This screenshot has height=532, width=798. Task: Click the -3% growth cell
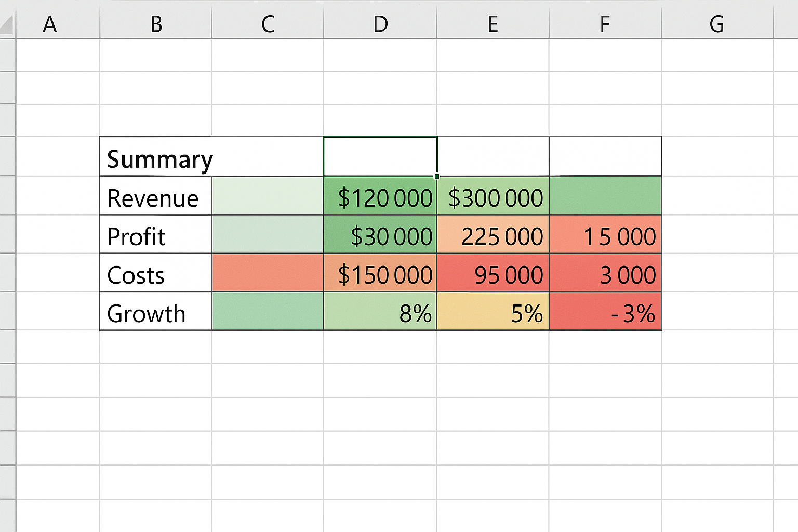[605, 311]
